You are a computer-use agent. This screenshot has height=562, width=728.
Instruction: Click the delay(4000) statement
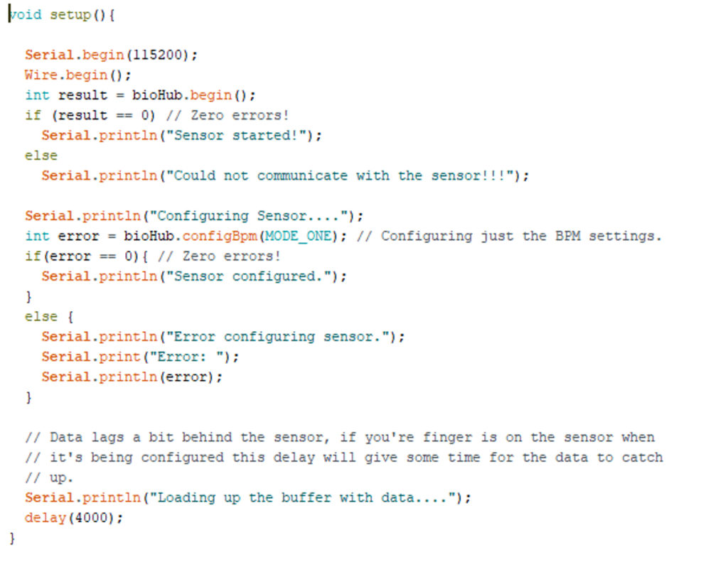click(x=74, y=518)
